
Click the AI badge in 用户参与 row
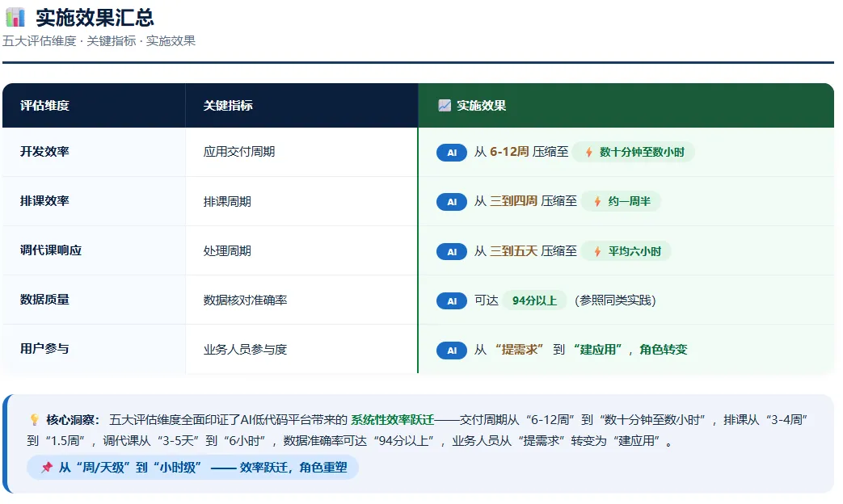pyautogui.click(x=452, y=351)
